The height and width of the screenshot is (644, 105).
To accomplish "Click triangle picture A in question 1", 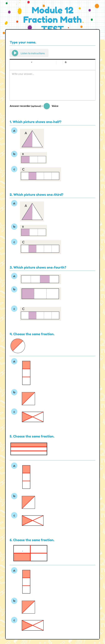I will coord(32,138).
